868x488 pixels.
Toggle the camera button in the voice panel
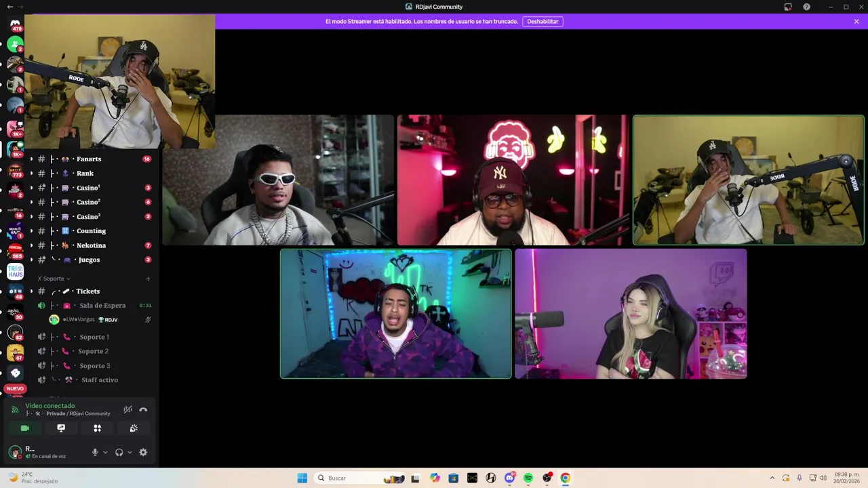point(25,428)
